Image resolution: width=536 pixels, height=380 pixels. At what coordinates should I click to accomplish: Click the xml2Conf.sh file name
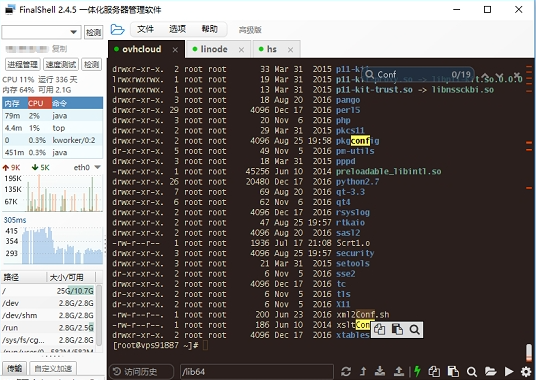pyautogui.click(x=363, y=314)
